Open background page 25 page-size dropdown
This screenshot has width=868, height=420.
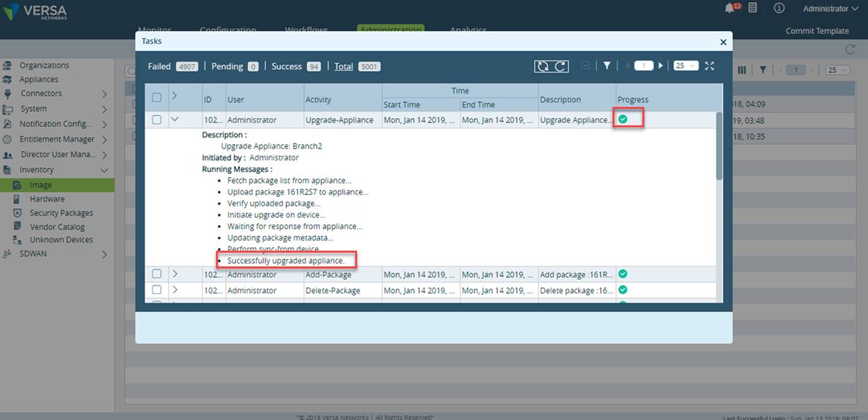tap(837, 70)
